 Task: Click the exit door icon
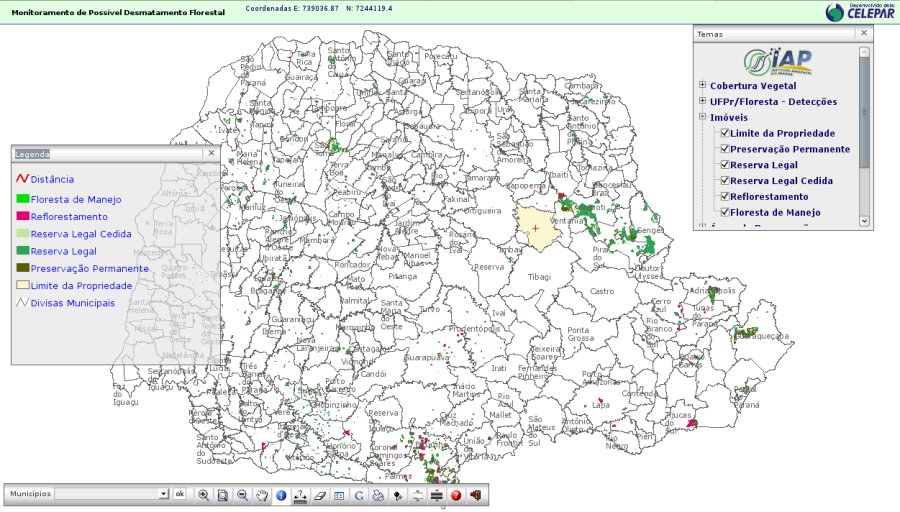475,495
